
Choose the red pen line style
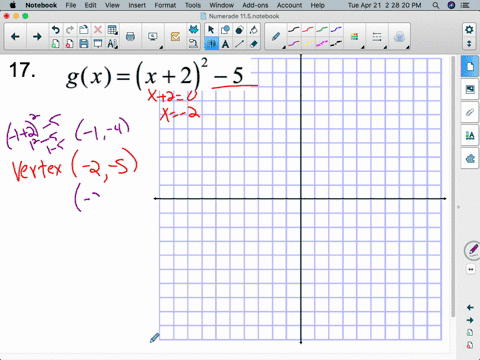(x=308, y=30)
